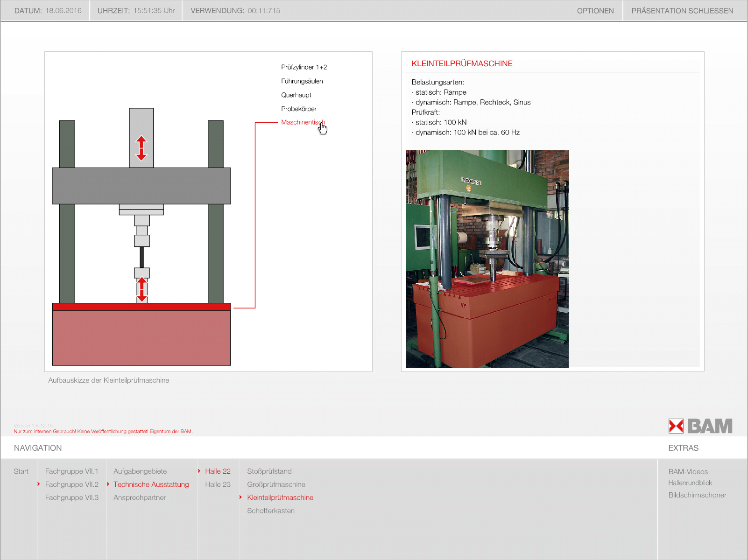The image size is (748, 560).
Task: Open the Stoßprüfstand page
Action: pyautogui.click(x=269, y=471)
